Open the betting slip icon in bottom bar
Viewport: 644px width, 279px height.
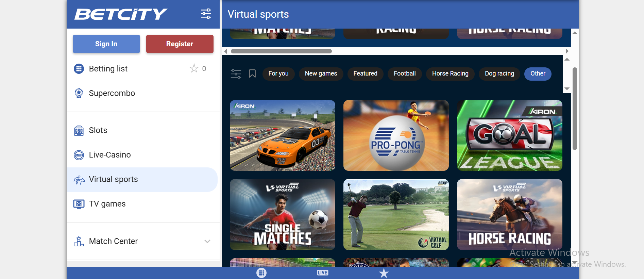(x=261, y=273)
